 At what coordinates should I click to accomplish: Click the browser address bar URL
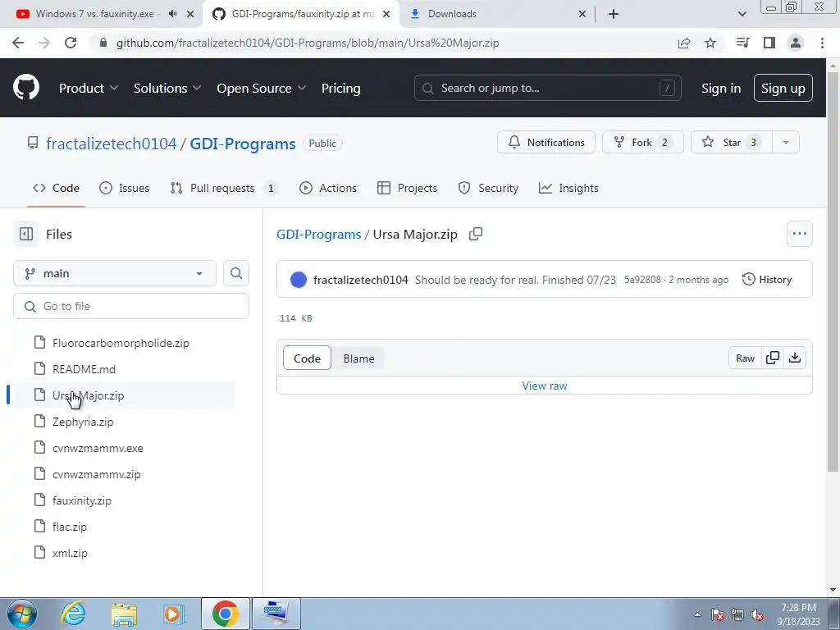[308, 43]
